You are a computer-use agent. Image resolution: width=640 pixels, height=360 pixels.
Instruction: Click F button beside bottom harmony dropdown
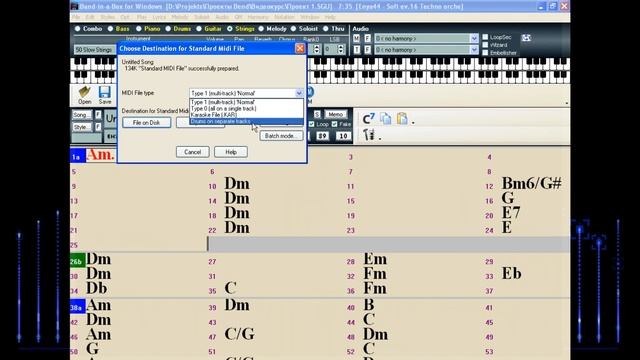point(367,49)
